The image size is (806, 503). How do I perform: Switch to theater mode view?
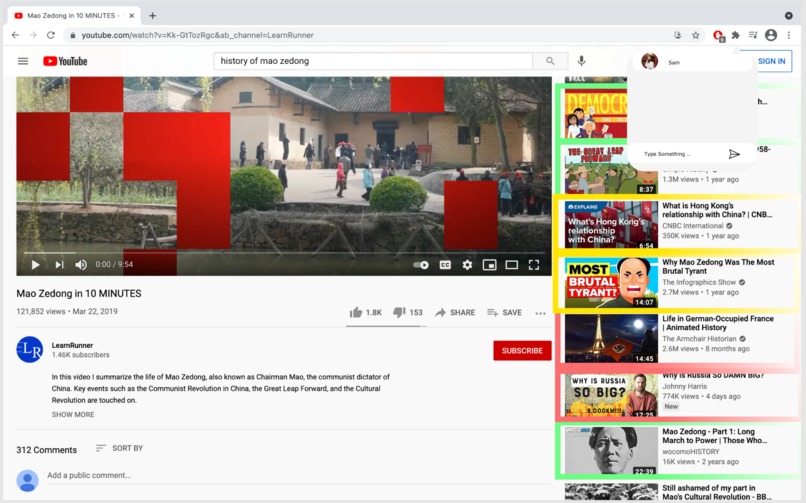coord(511,265)
